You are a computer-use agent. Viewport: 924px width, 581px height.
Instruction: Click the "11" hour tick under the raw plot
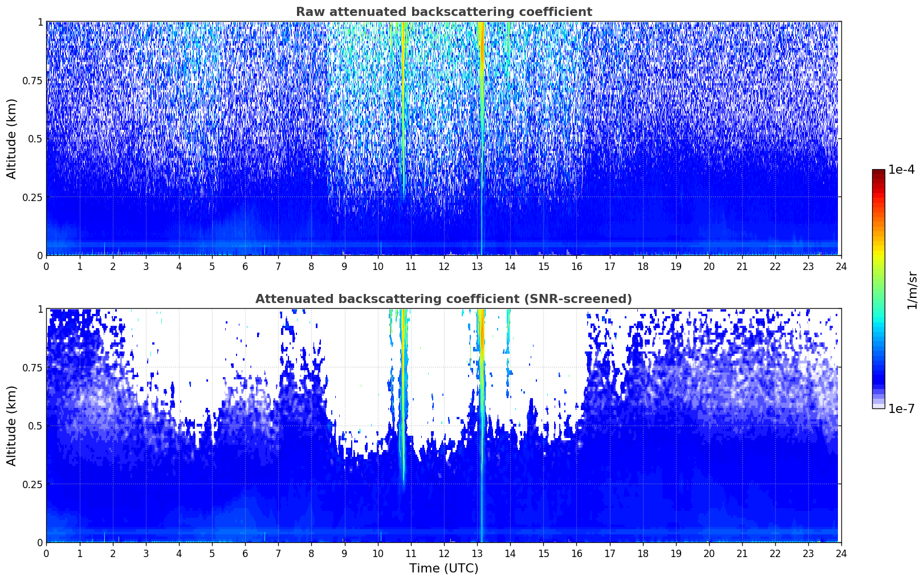pyautogui.click(x=410, y=266)
